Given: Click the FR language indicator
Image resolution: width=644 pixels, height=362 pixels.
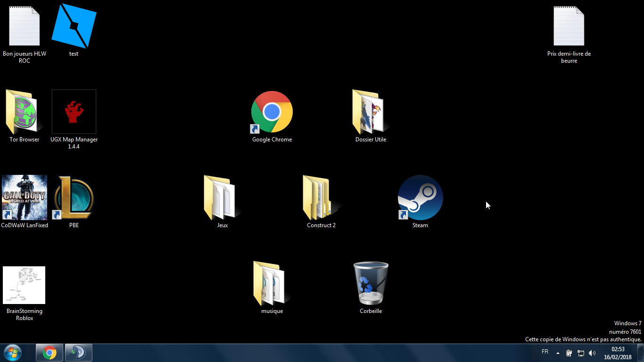Looking at the screenshot, I should [x=545, y=352].
